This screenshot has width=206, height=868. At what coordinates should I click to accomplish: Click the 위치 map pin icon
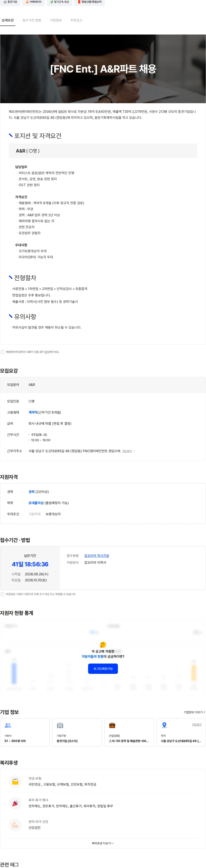point(164,725)
